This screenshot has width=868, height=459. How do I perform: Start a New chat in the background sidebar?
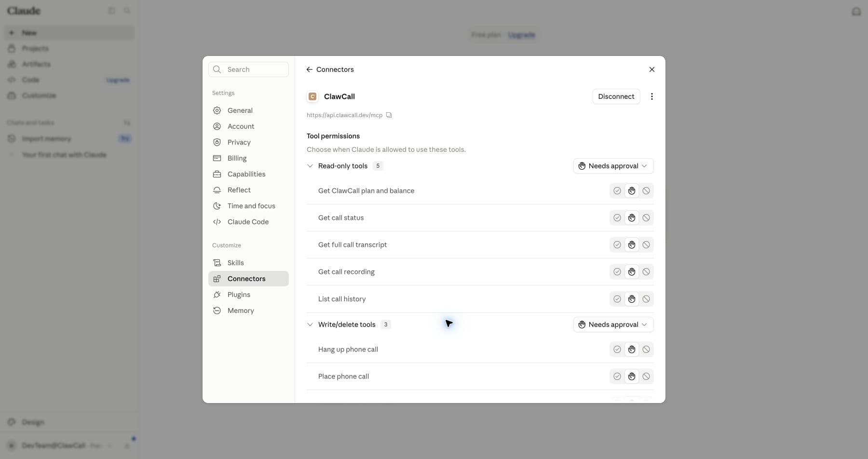[69, 33]
